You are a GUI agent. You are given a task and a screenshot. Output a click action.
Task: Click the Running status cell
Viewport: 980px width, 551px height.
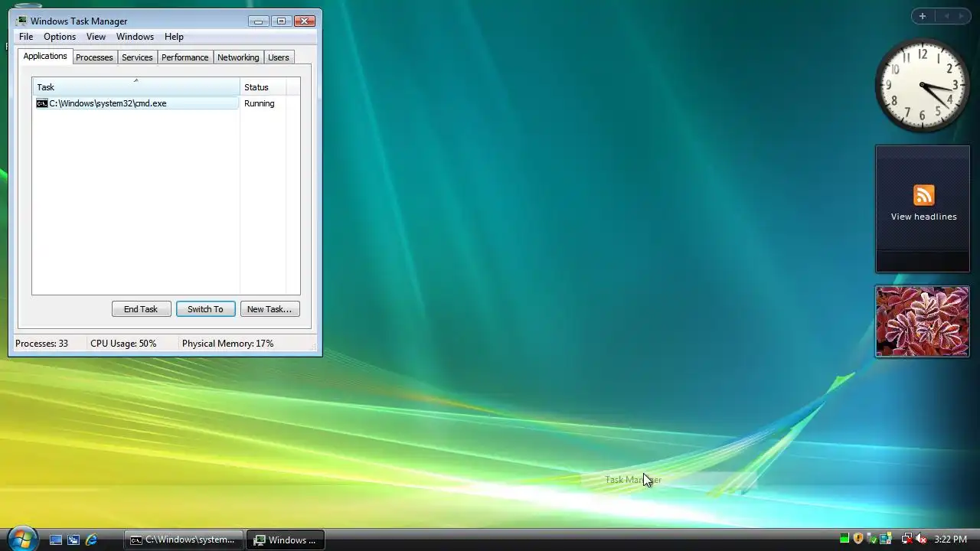260,103
